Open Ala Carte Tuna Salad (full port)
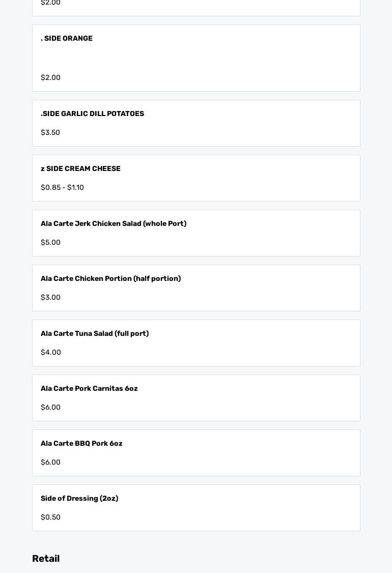Image resolution: width=392 pixels, height=573 pixels. coord(95,334)
